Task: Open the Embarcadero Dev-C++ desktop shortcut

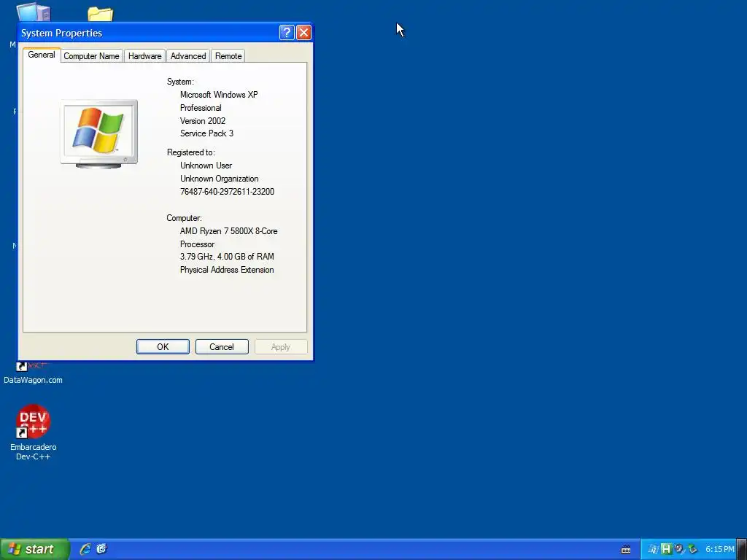Action: (x=33, y=432)
